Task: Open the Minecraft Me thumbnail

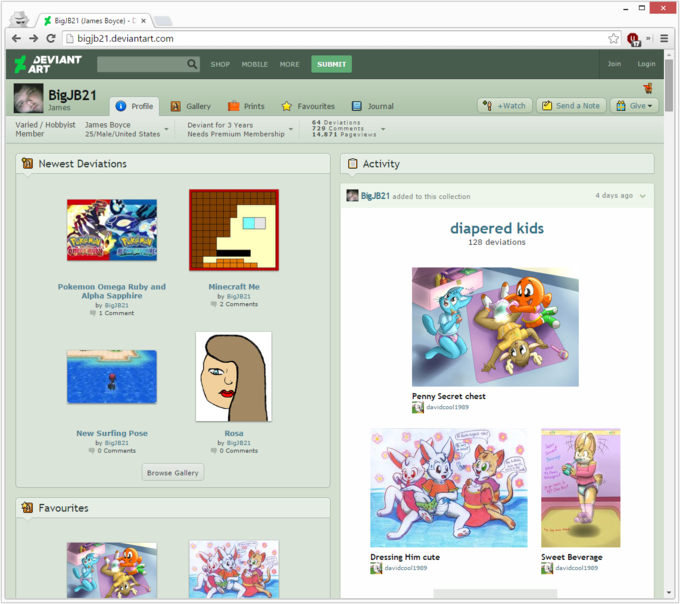Action: pyautogui.click(x=234, y=230)
